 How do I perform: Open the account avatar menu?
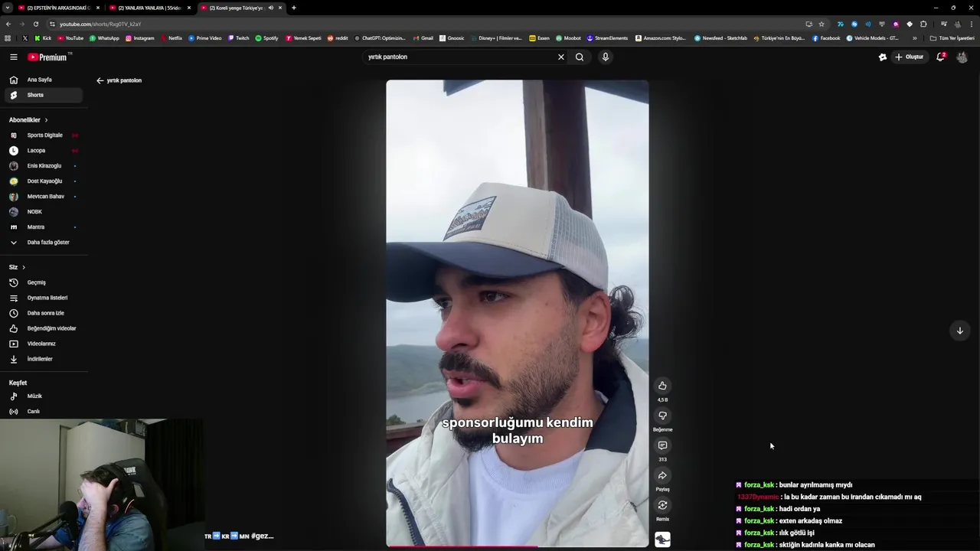point(962,57)
